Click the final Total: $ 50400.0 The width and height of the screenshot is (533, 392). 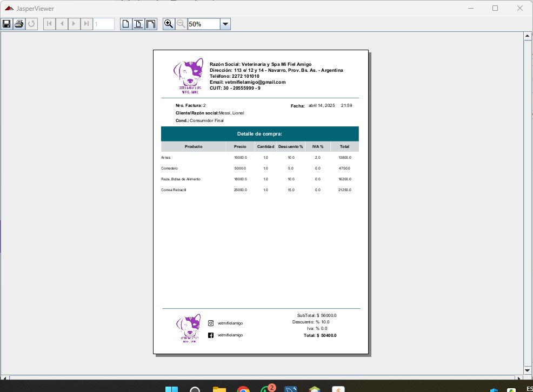coord(320,336)
